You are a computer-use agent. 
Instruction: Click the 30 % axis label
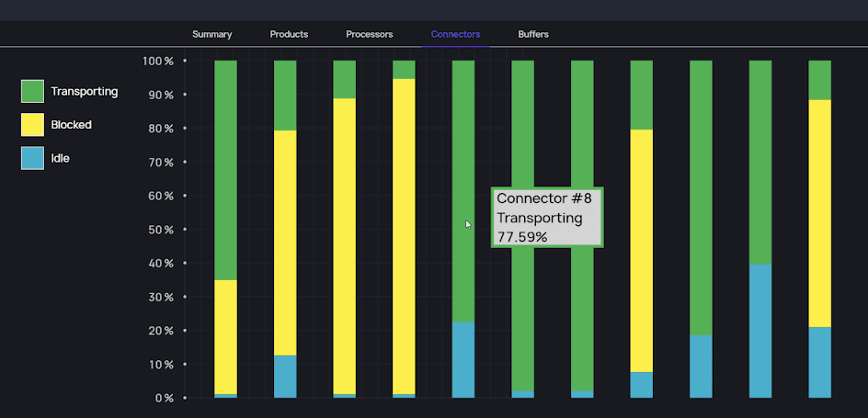tap(160, 297)
